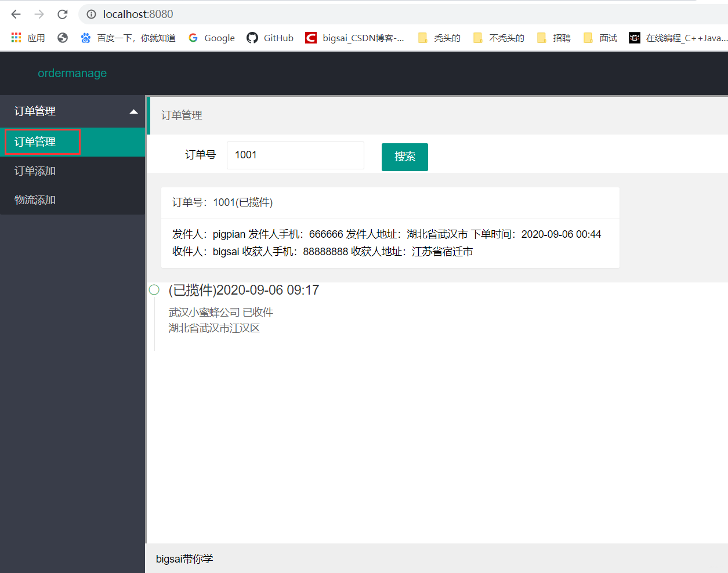The height and width of the screenshot is (573, 728).
Task: Open the GitHub bookmark
Action: pos(269,38)
